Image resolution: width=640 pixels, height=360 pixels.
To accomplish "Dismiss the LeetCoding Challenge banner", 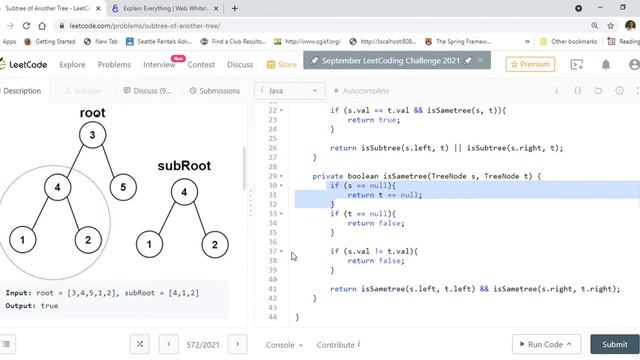I will point(481,60).
